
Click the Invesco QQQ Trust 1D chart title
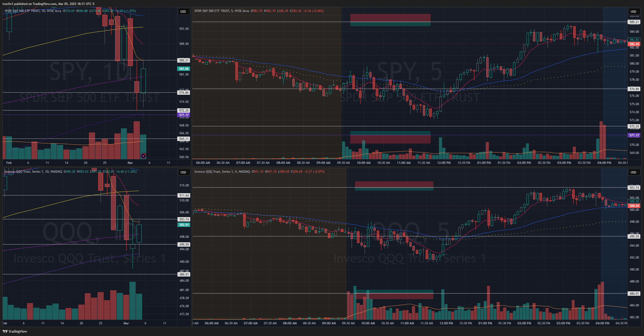click(x=33, y=172)
